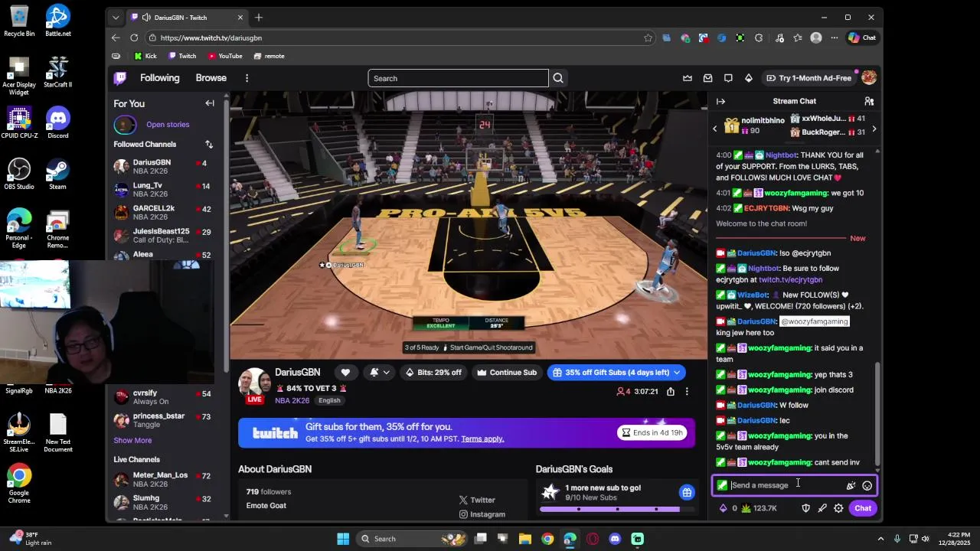Open chat settings gear

(x=838, y=508)
